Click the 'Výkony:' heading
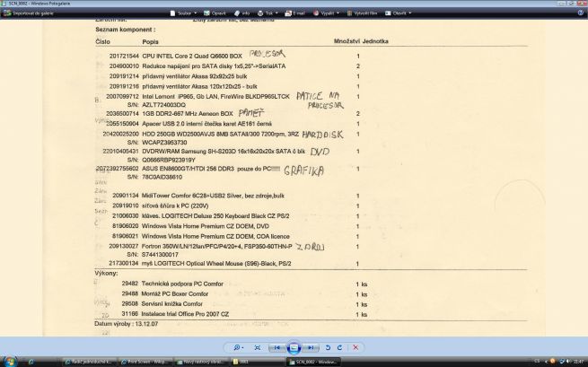 106,274
